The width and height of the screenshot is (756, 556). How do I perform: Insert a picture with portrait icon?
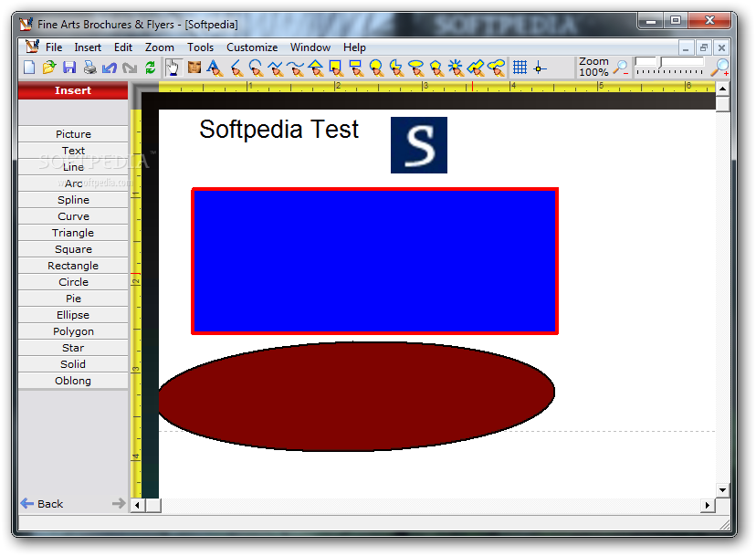point(194,68)
